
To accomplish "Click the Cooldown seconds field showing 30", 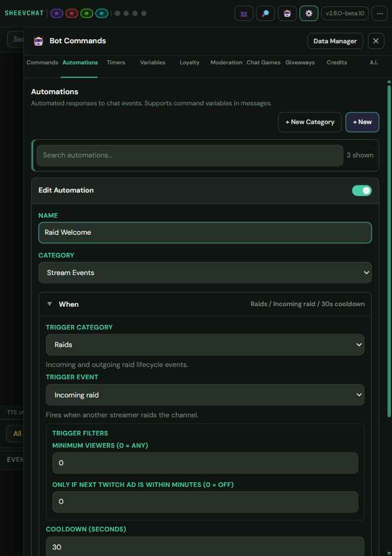I will (x=205, y=547).
